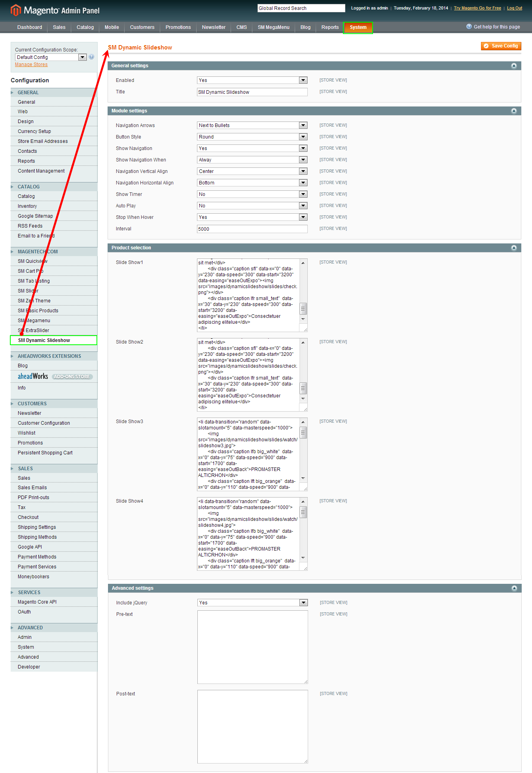Open Show Navigation dropdown
This screenshot has width=532, height=773.
tap(252, 148)
